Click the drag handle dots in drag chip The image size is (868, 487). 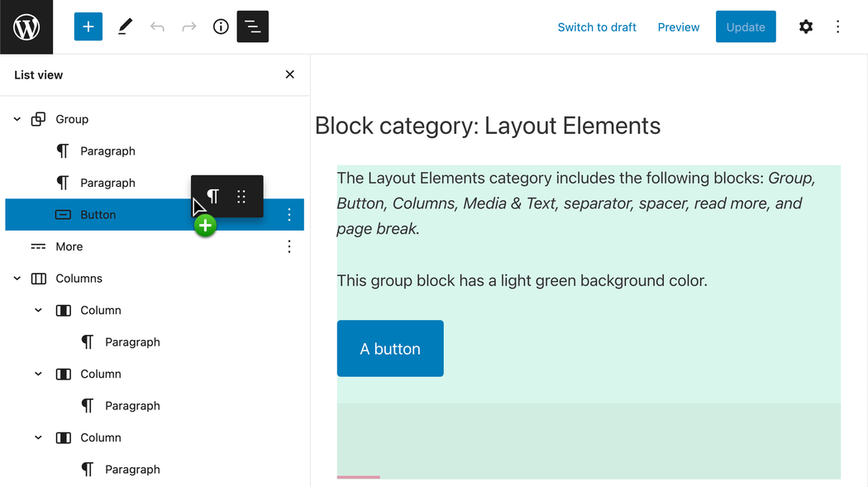[x=241, y=197]
